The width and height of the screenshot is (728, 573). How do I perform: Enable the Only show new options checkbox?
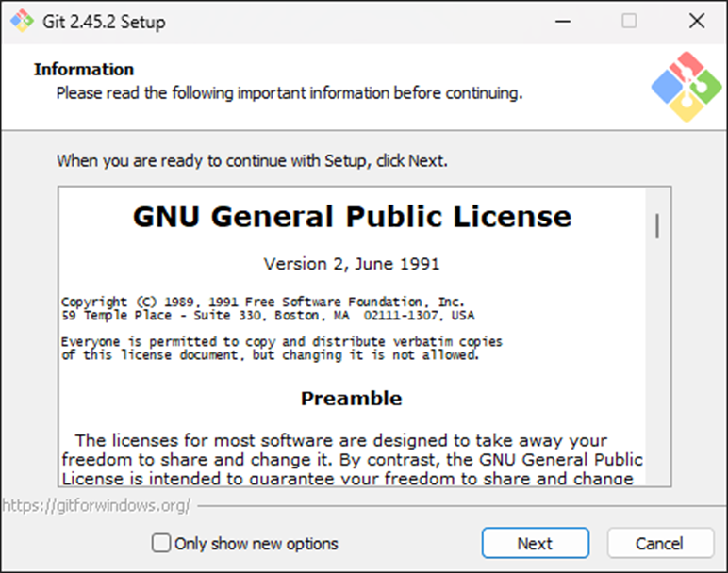pyautogui.click(x=162, y=543)
